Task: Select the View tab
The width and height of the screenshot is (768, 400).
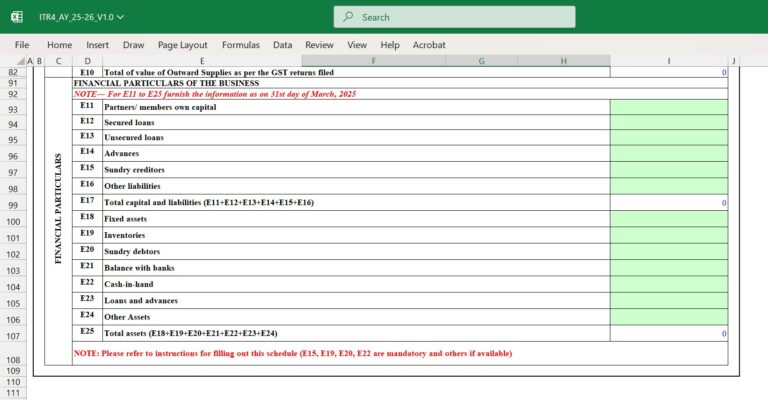Action: coord(357,45)
